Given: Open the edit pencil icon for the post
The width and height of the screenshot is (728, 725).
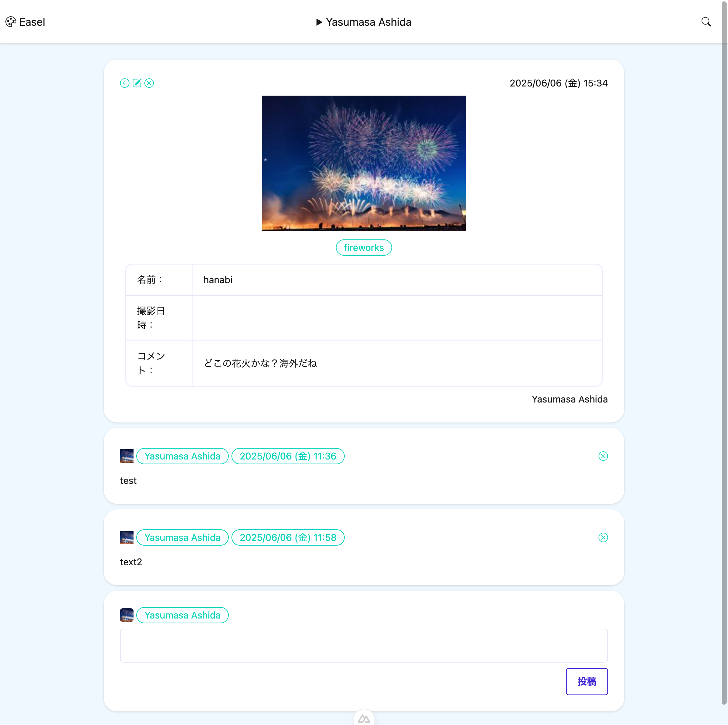Looking at the screenshot, I should tap(137, 83).
